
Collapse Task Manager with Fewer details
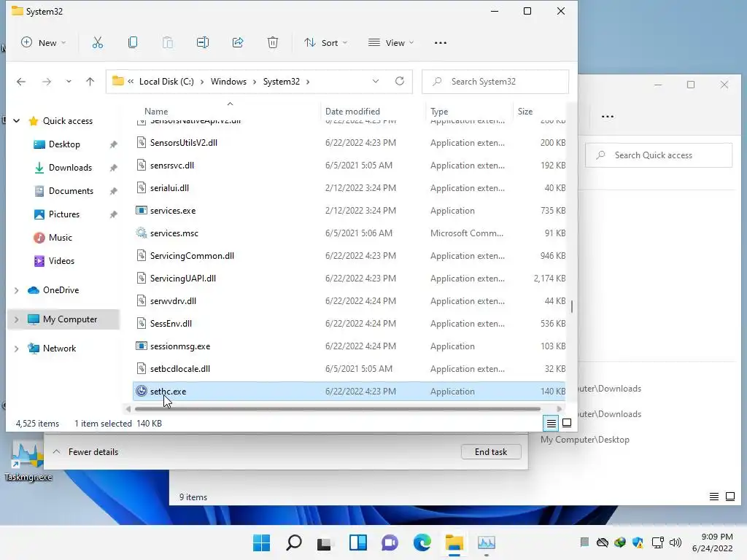point(86,451)
